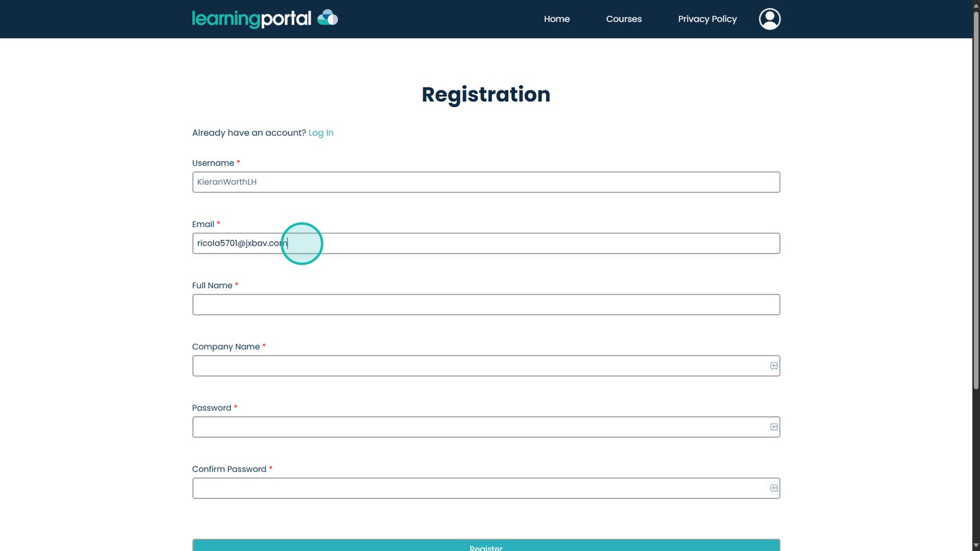
Task: Click password manager icon in Password field
Action: 774,427
